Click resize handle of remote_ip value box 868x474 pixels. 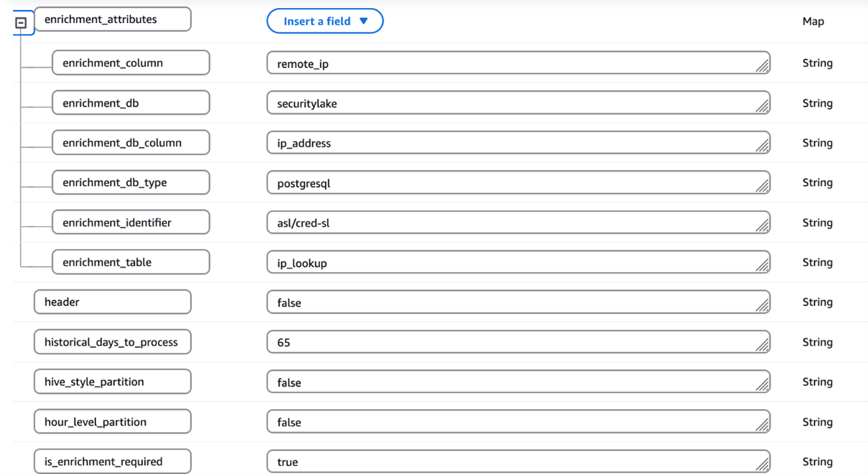tap(762, 66)
